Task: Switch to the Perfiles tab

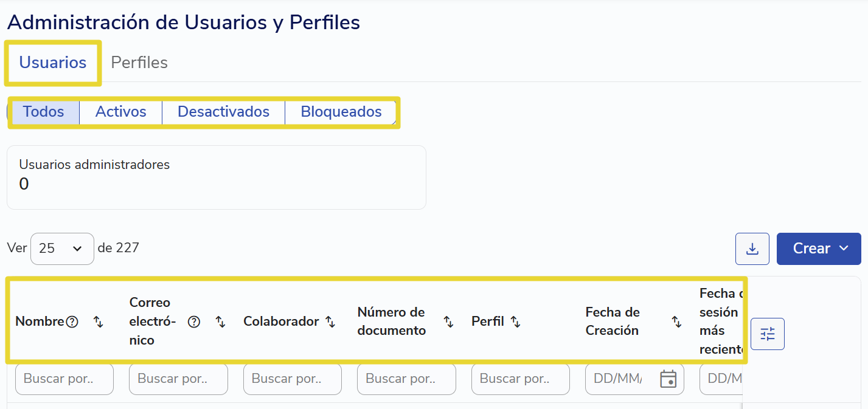Action: coord(139,63)
